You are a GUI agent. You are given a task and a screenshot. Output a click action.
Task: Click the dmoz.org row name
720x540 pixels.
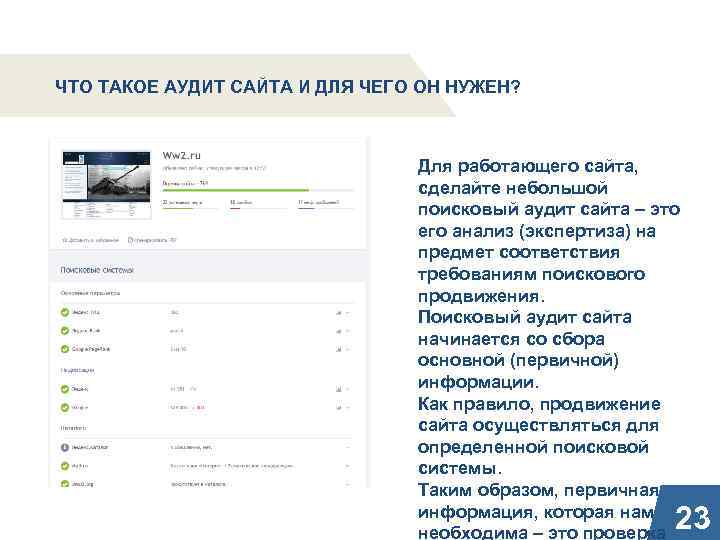coord(83,484)
